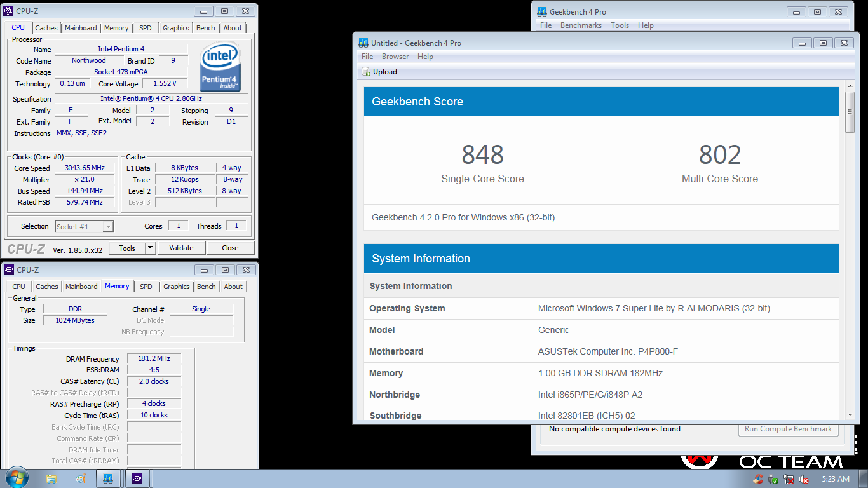Click the Close button in CPU-Z footer

230,248
